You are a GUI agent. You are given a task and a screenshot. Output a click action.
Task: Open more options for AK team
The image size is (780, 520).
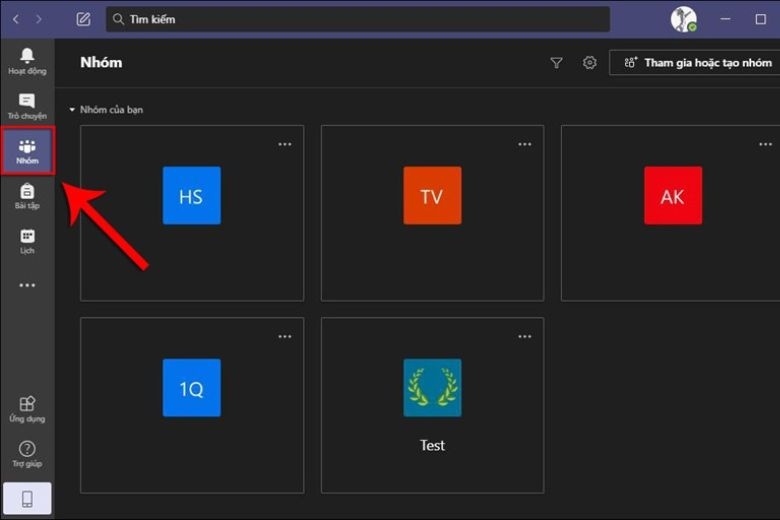[766, 144]
